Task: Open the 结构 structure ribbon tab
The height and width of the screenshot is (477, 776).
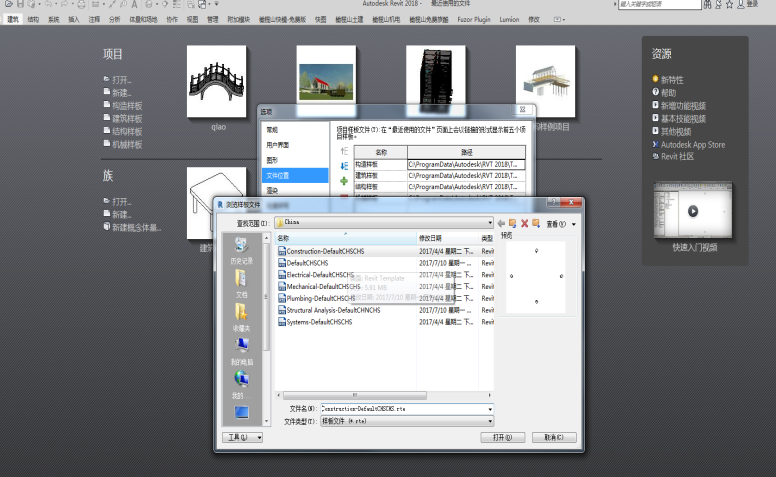Action: coord(33,20)
